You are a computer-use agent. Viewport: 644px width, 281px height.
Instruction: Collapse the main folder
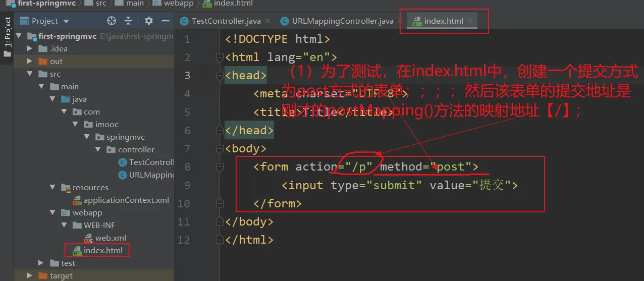[42, 86]
